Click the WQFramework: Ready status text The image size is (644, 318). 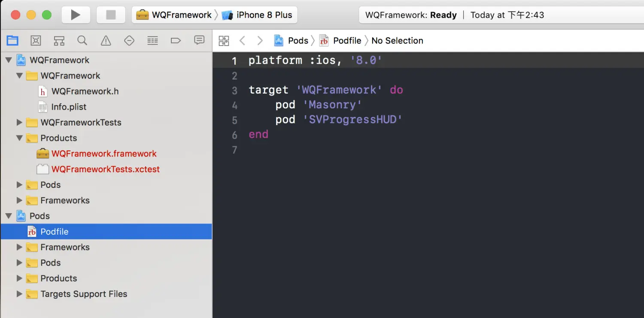point(411,15)
